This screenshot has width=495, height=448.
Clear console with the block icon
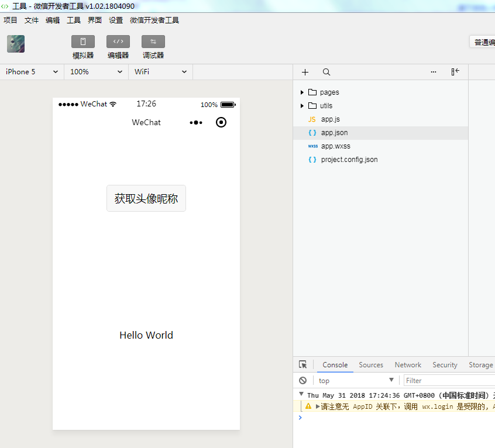[302, 380]
